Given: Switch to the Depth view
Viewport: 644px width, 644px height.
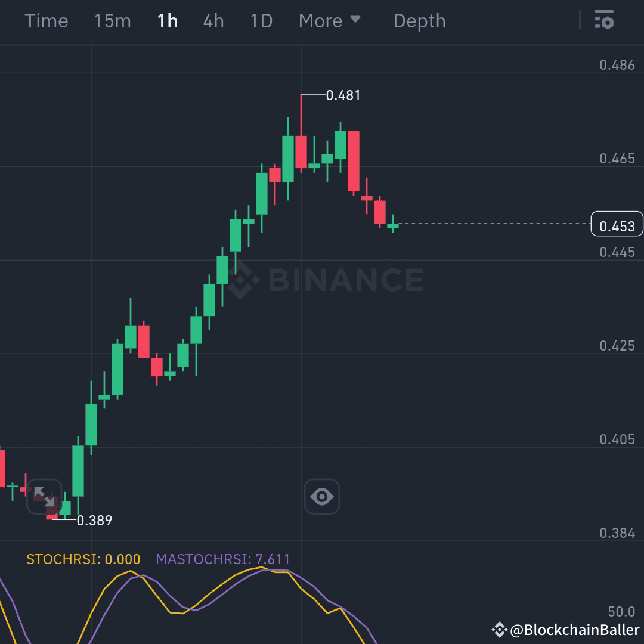Looking at the screenshot, I should click(x=419, y=20).
